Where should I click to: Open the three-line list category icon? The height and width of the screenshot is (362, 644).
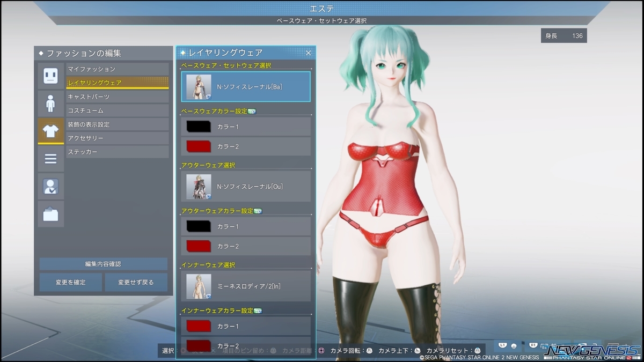50,159
